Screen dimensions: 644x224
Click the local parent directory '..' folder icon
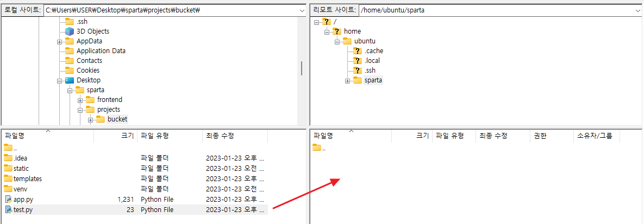click(8, 148)
